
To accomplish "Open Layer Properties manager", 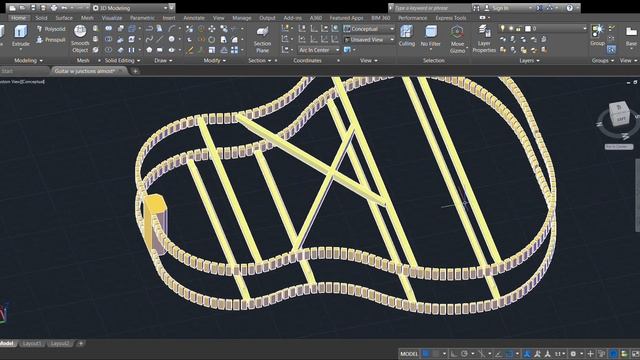I will (484, 39).
